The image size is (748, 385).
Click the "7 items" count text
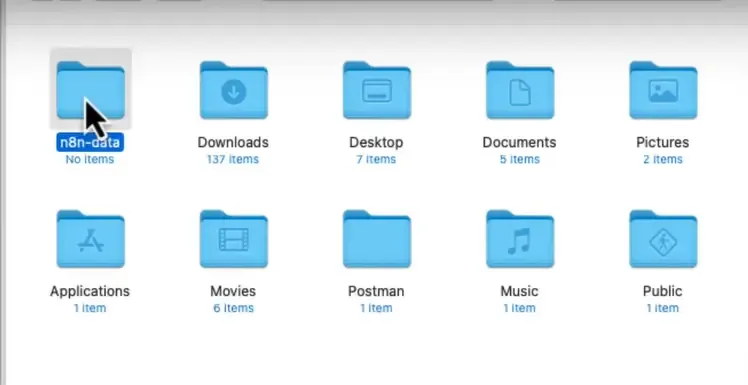pos(376,159)
